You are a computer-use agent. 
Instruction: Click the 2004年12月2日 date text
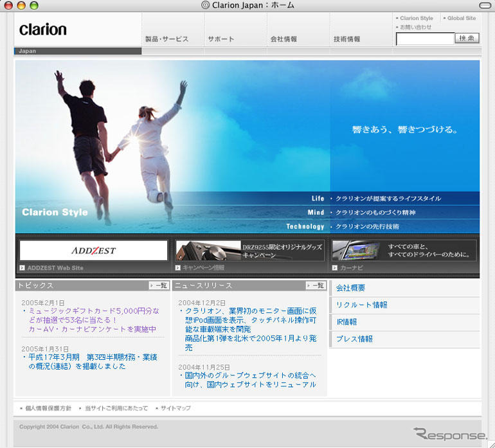pyautogui.click(x=202, y=303)
